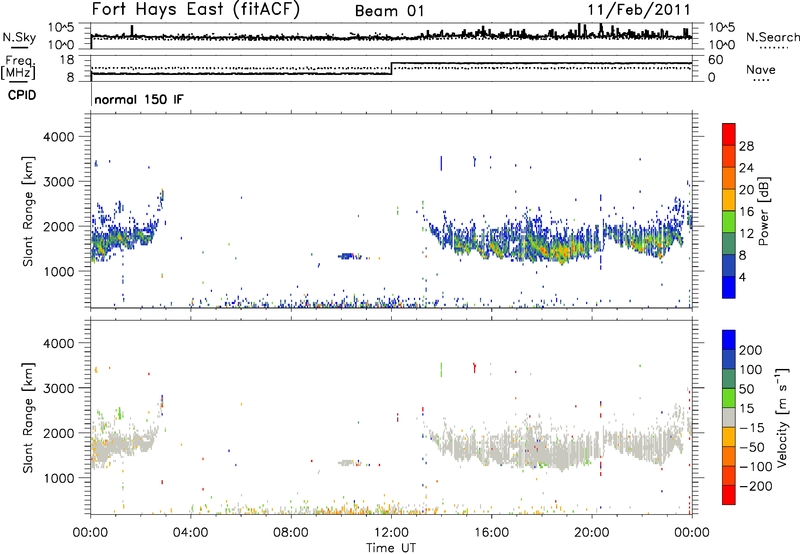Click the "N.Search" legend label
This screenshot has height=554, width=800.
tap(773, 37)
